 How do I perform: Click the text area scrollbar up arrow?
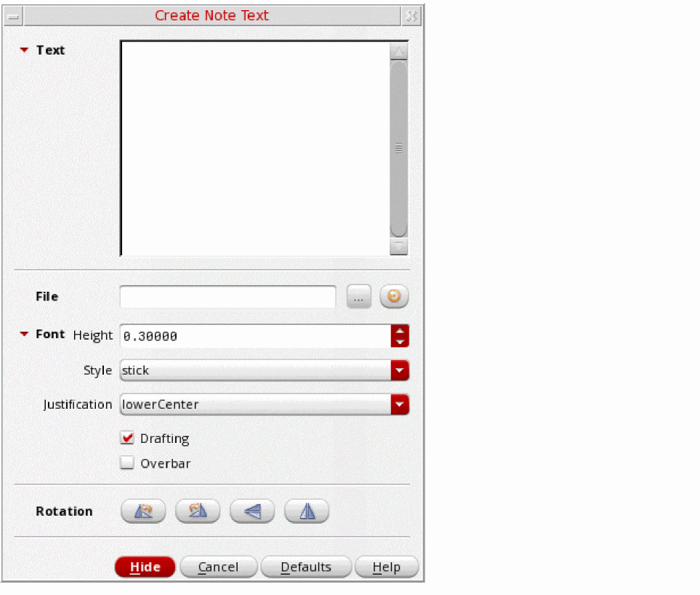pos(398,52)
